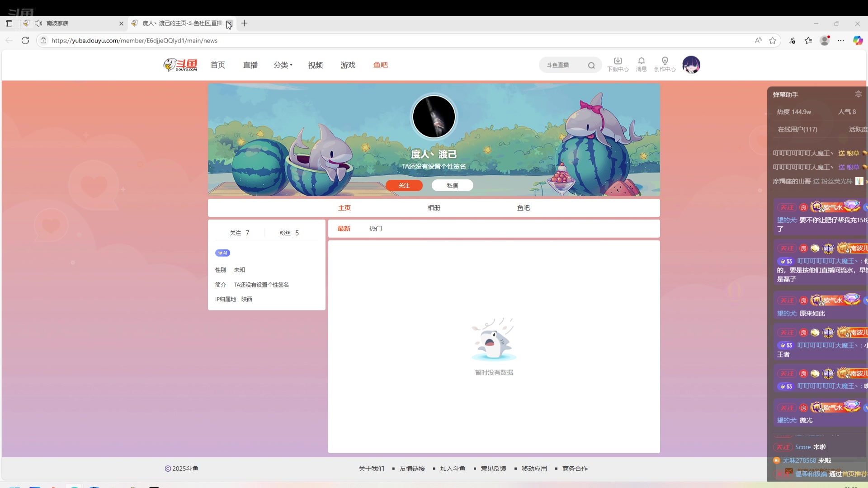868x488 pixels.
Task: Open the 视频 nav item
Action: coord(316,65)
